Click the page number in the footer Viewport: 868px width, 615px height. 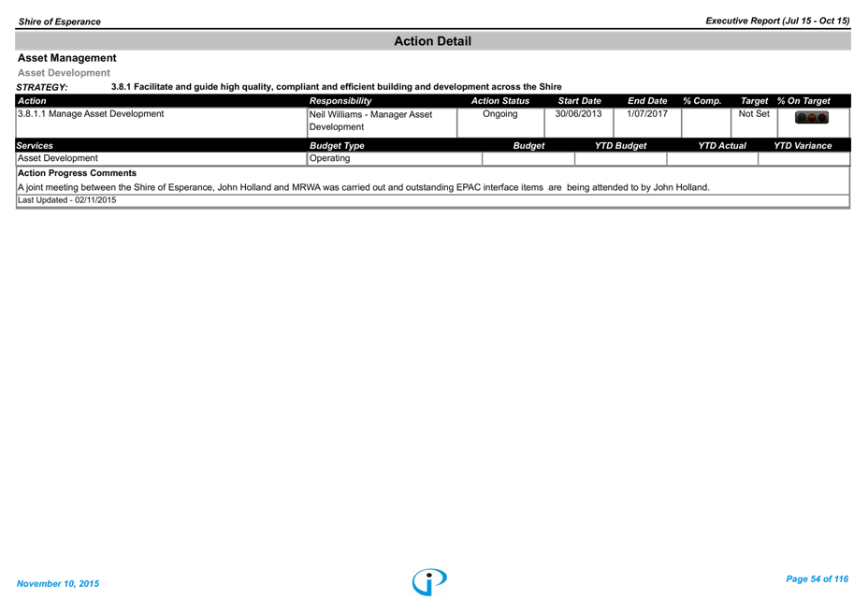817,579
